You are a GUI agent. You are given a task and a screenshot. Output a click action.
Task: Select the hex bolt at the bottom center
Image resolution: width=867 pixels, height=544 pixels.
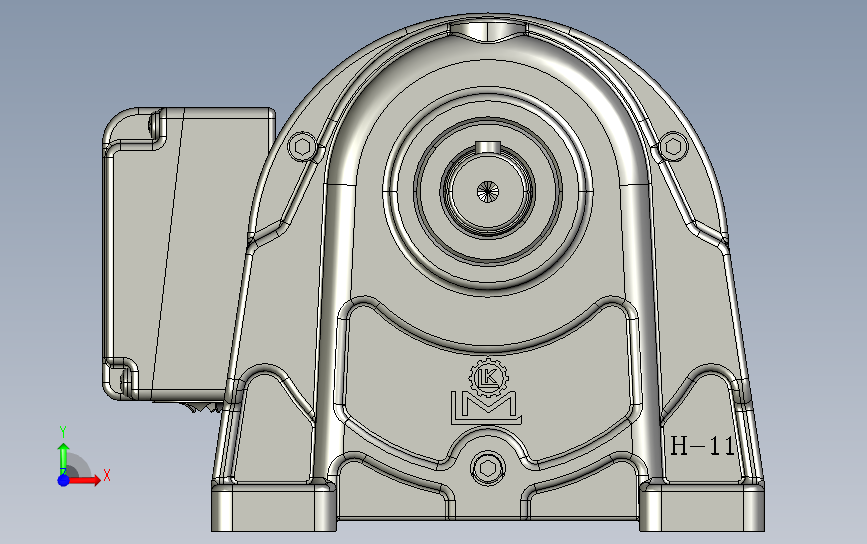[488, 469]
